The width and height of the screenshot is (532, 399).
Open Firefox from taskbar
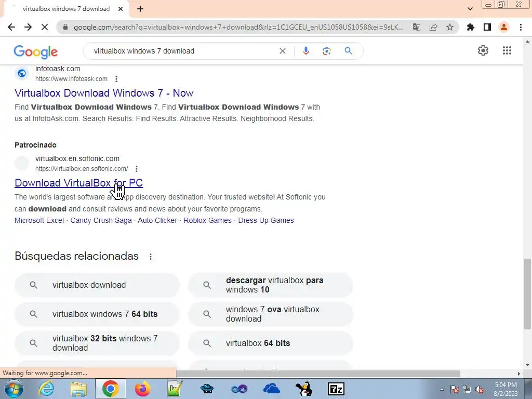click(142, 389)
